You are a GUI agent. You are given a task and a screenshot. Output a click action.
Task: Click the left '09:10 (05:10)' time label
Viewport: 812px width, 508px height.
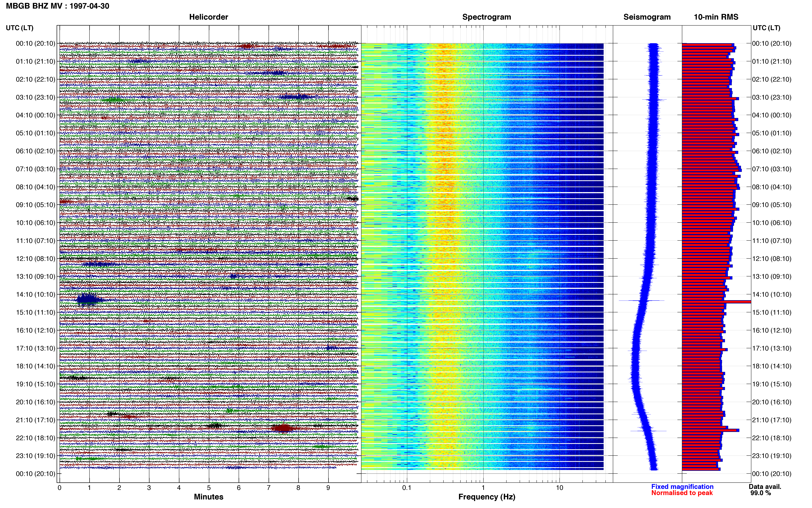pos(36,205)
